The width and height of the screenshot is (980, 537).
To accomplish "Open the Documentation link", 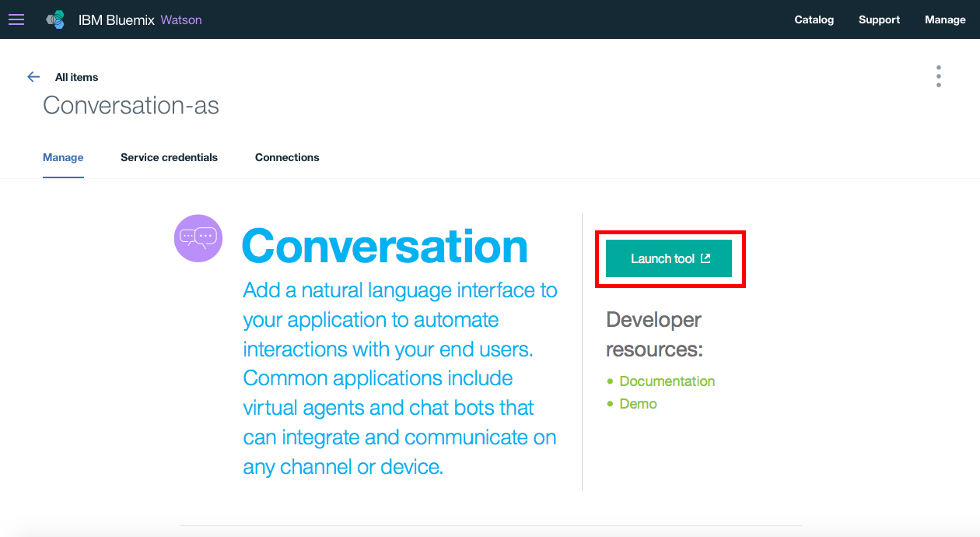I will (x=667, y=381).
